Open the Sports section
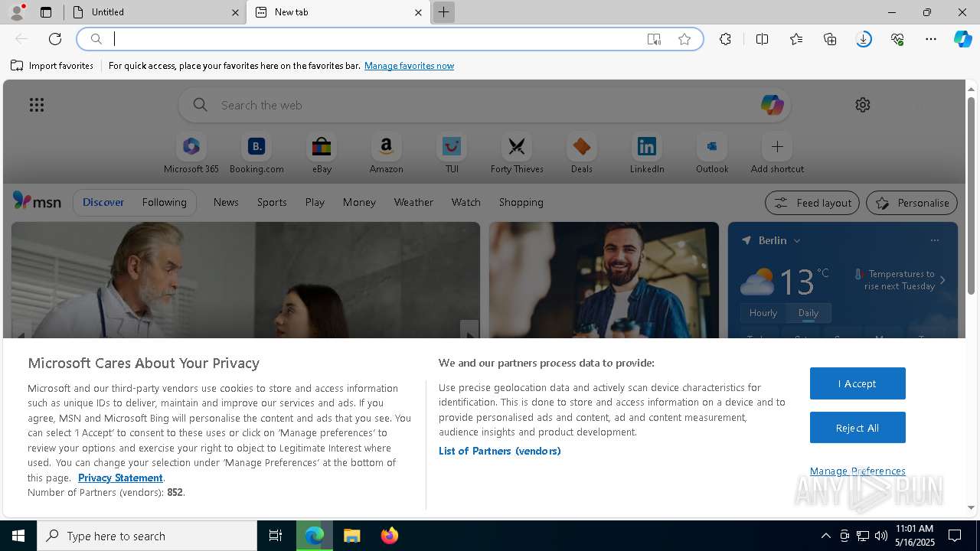The height and width of the screenshot is (551, 980). tap(272, 202)
